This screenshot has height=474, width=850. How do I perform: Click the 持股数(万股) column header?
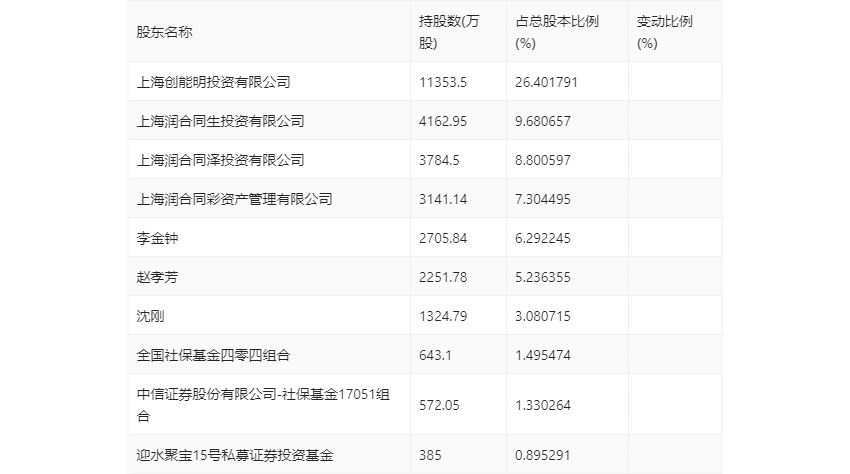pyautogui.click(x=449, y=32)
